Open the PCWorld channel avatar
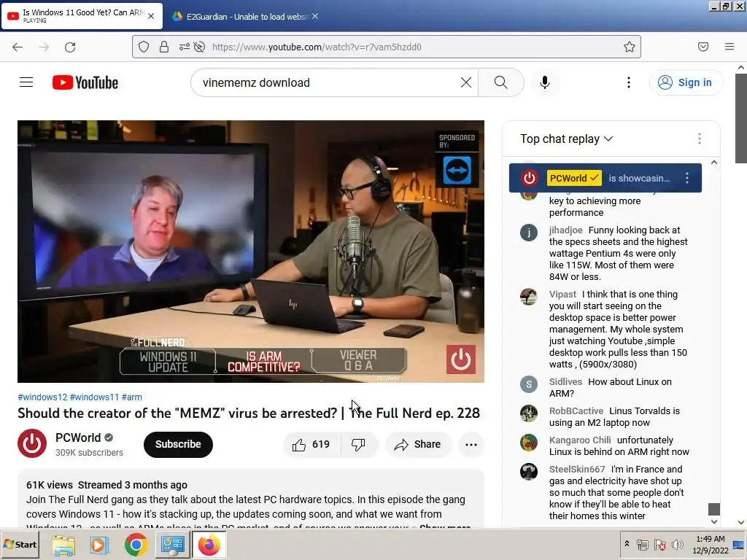This screenshot has height=560, width=747. 32,444
